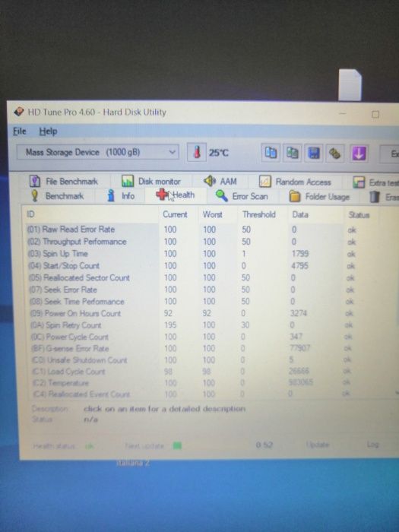Click the ID column header
Viewport: 399px width, 532px height.
[x=30, y=214]
